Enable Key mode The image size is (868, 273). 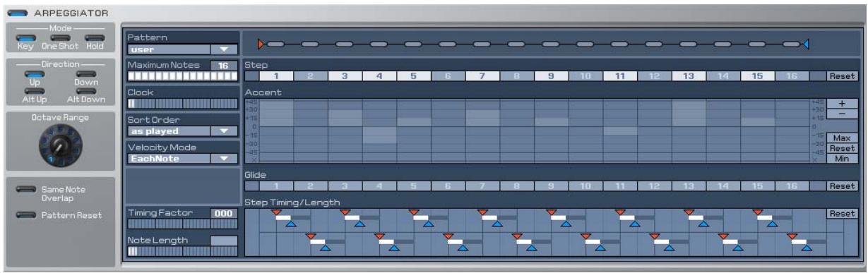[x=25, y=37]
